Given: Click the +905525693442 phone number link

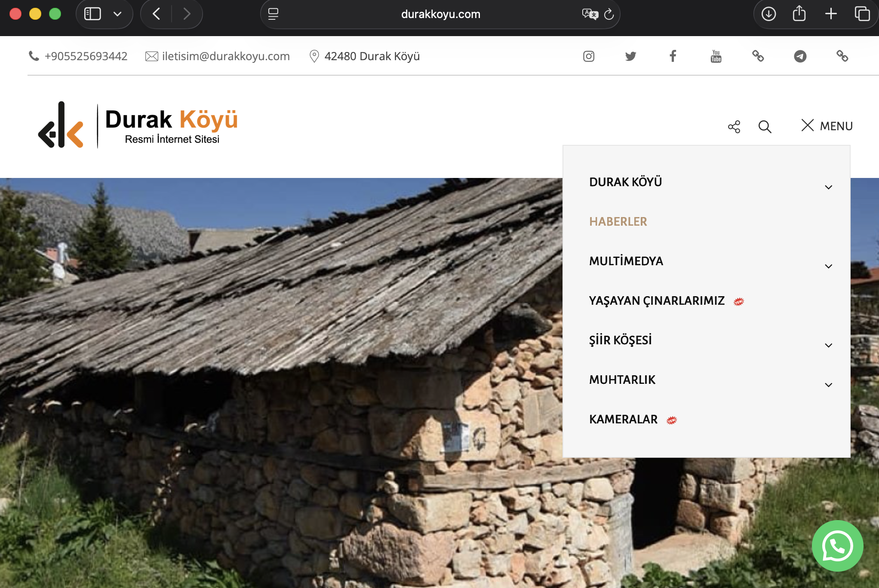Looking at the screenshot, I should click(86, 56).
